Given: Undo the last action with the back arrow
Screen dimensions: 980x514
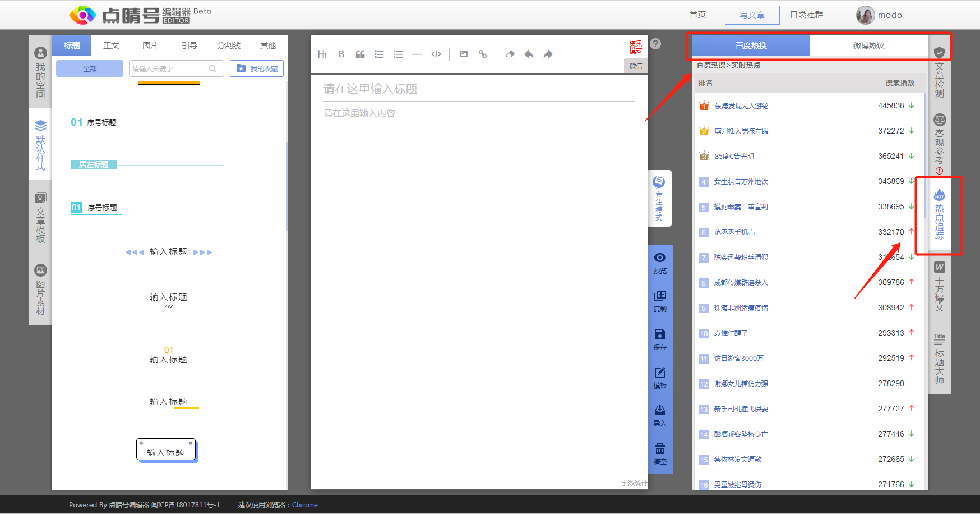Looking at the screenshot, I should coord(529,54).
